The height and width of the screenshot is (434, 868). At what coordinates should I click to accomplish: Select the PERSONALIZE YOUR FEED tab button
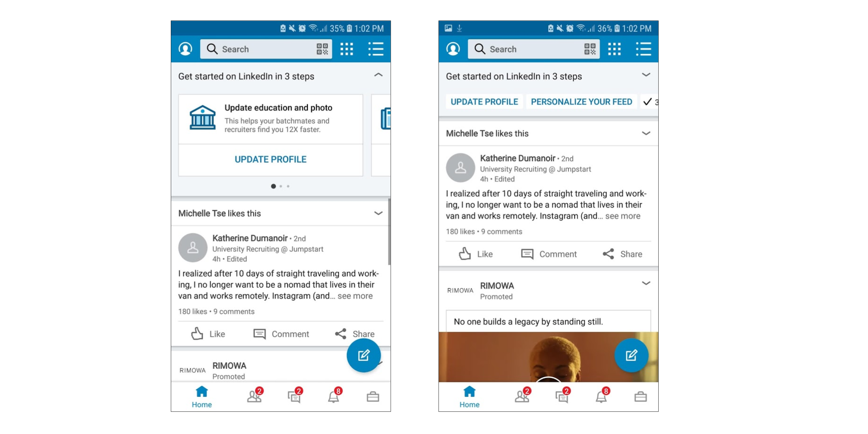[581, 101]
